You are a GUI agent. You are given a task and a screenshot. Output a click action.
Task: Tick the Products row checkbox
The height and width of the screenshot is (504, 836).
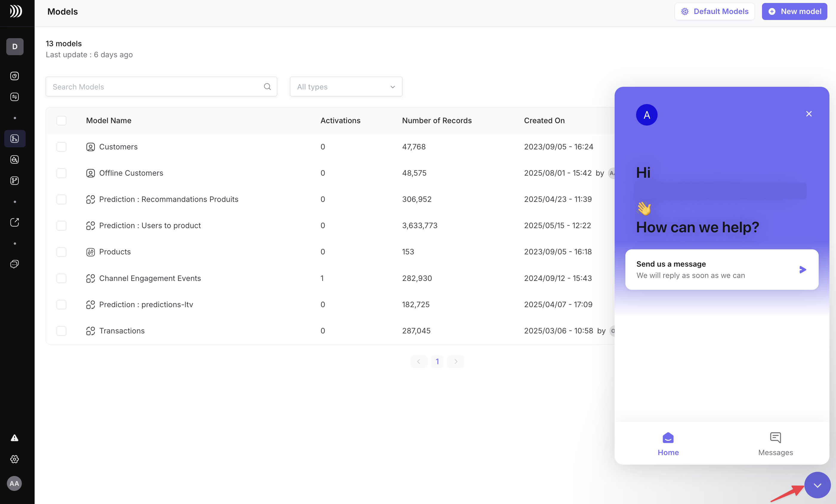[x=61, y=252]
